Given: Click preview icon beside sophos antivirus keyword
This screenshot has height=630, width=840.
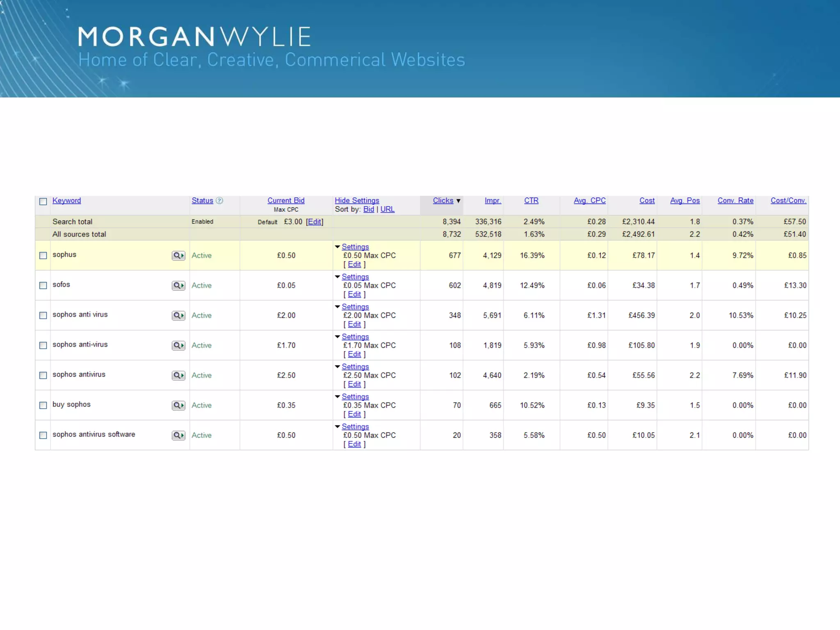Looking at the screenshot, I should (178, 375).
